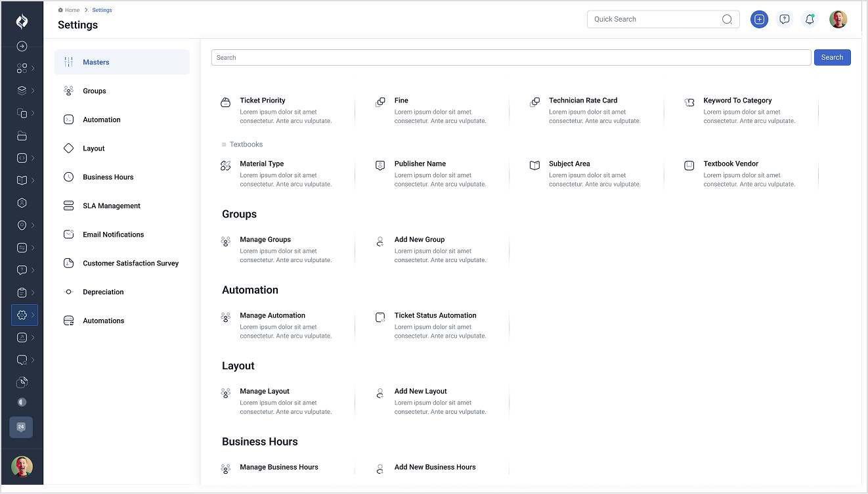Click the Ticket Priority alarm clock icon

click(226, 103)
